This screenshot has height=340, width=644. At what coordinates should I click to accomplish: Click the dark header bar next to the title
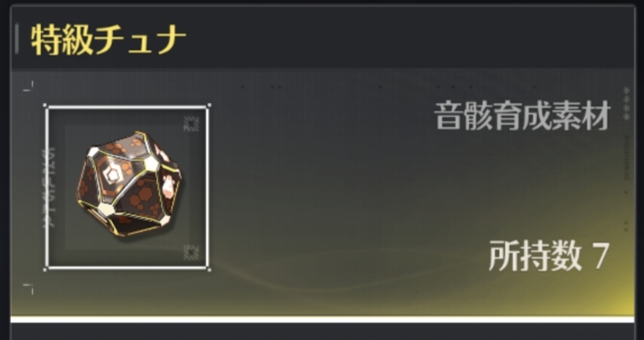click(x=409, y=39)
